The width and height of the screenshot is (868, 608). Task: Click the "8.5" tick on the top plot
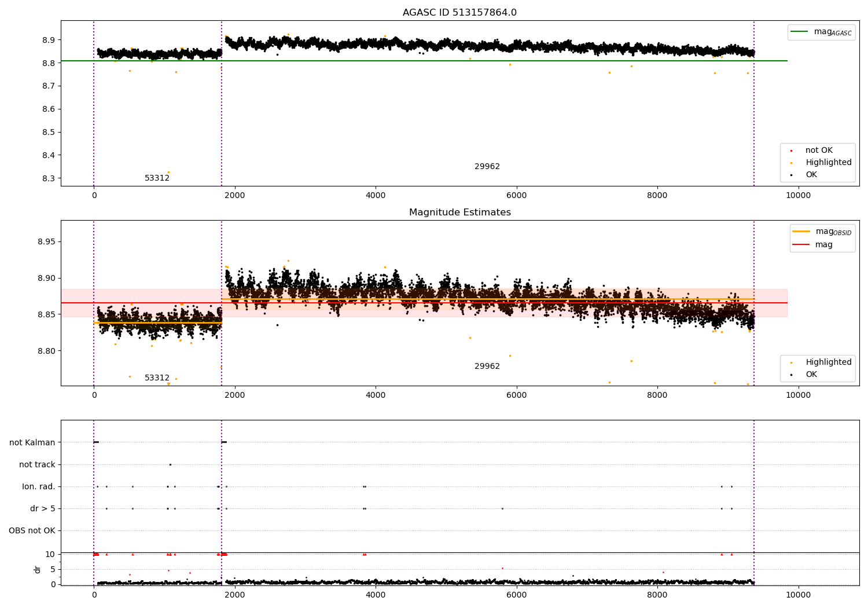[x=49, y=133]
